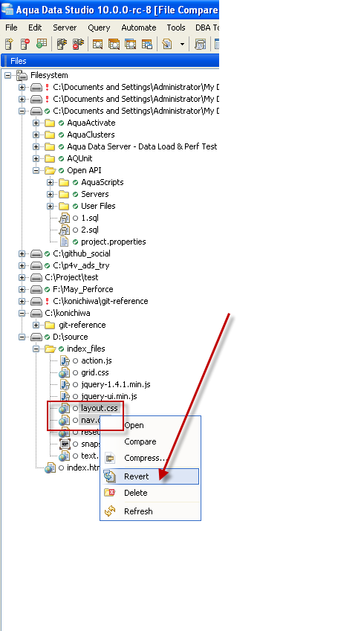Expand the Servers folder

pos(51,195)
